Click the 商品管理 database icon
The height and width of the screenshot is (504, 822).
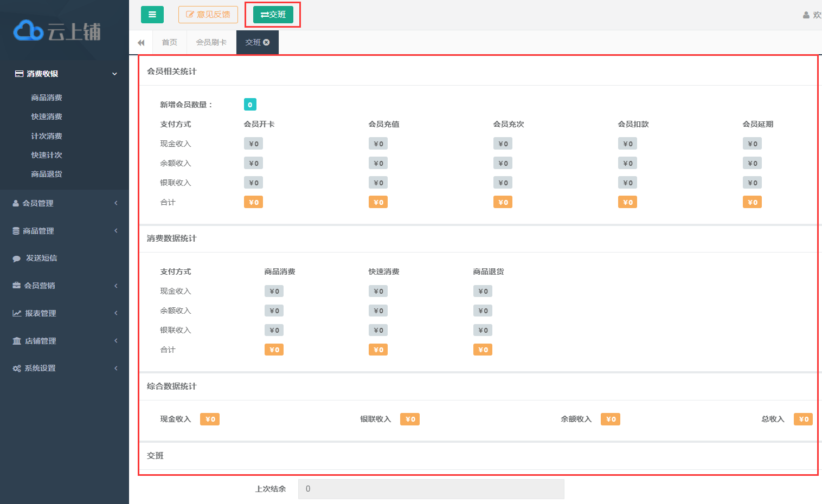pos(16,231)
